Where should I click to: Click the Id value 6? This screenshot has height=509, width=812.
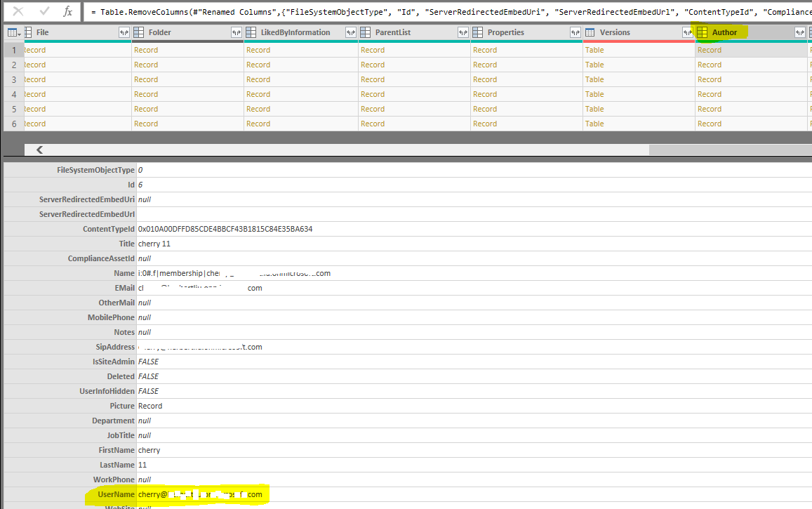[x=140, y=185]
